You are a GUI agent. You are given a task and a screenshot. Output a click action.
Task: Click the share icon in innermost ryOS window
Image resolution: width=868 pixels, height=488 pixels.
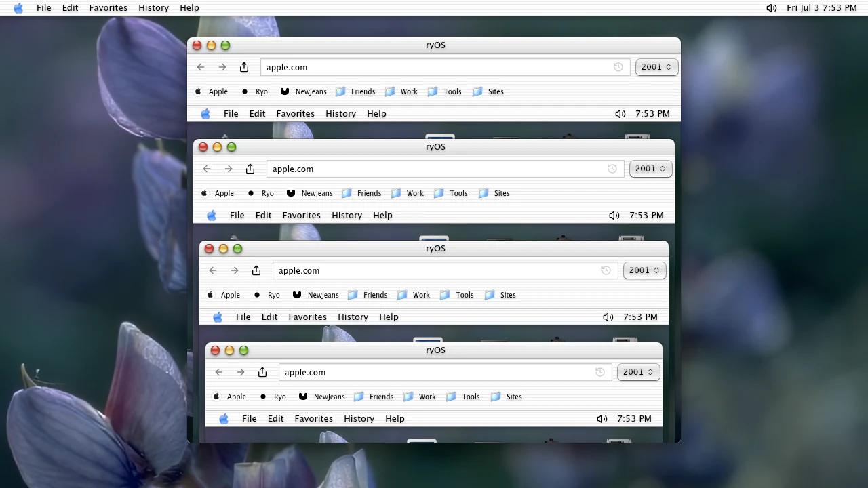[x=262, y=372]
